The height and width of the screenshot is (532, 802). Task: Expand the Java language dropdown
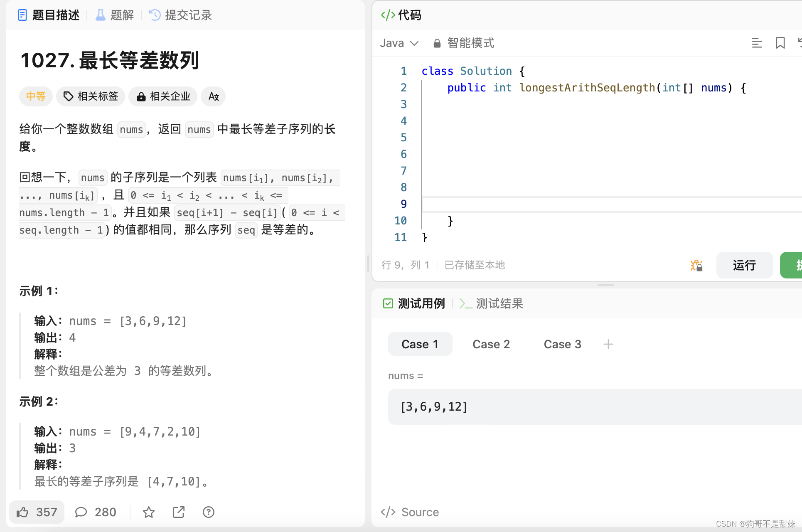click(399, 43)
